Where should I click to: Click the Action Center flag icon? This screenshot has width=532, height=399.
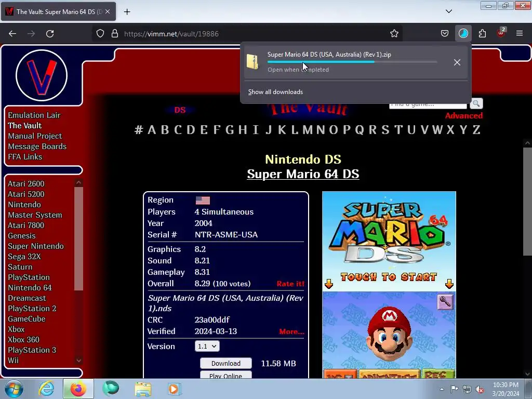454,389
